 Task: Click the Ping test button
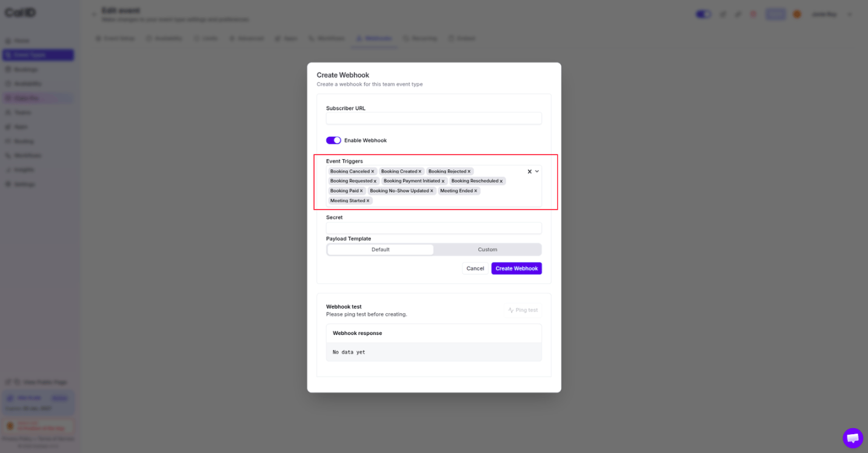click(x=522, y=310)
